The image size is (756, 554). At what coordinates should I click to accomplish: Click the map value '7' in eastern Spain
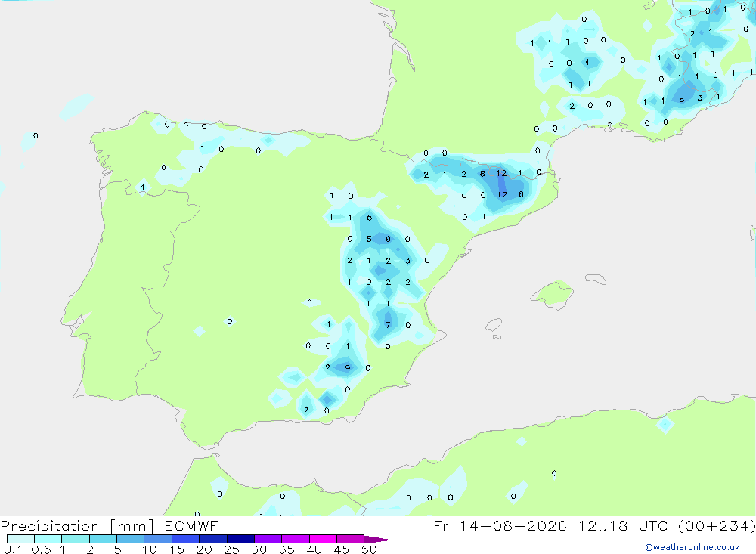(x=388, y=325)
